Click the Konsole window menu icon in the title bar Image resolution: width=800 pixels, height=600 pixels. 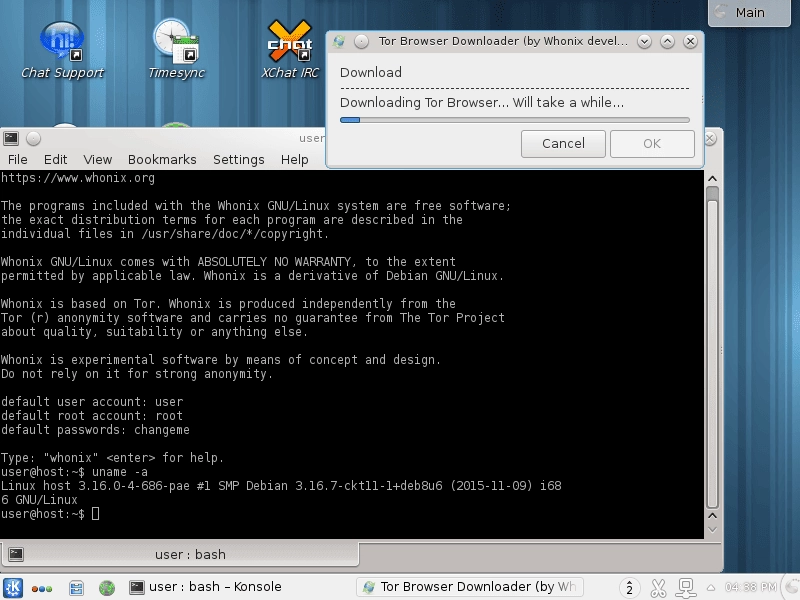point(11,138)
